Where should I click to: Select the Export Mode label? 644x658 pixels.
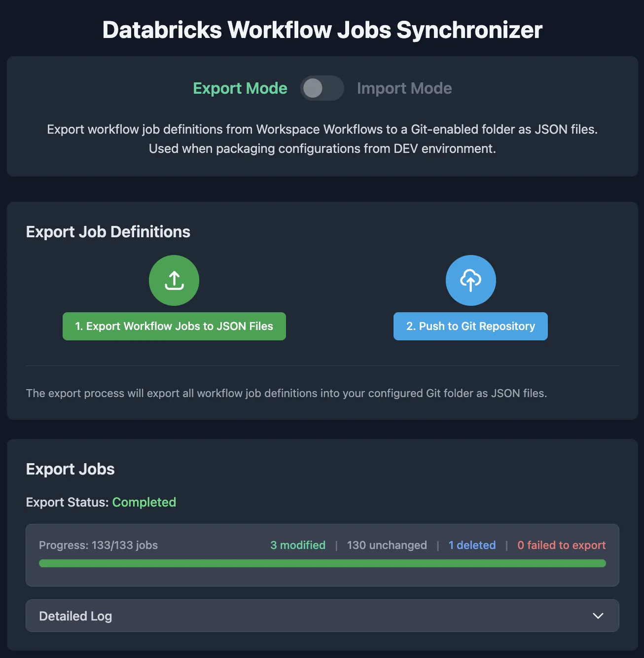click(240, 88)
